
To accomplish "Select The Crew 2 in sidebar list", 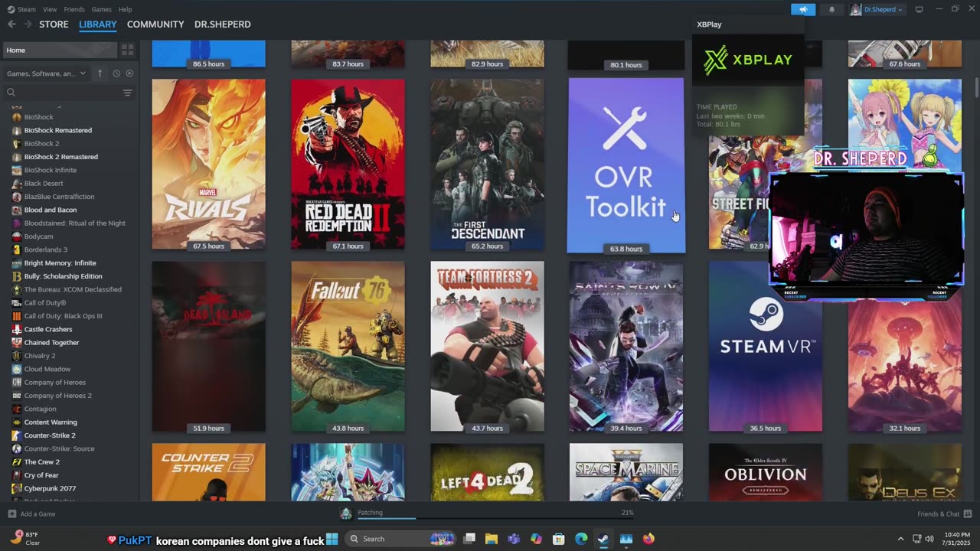I will [x=41, y=462].
